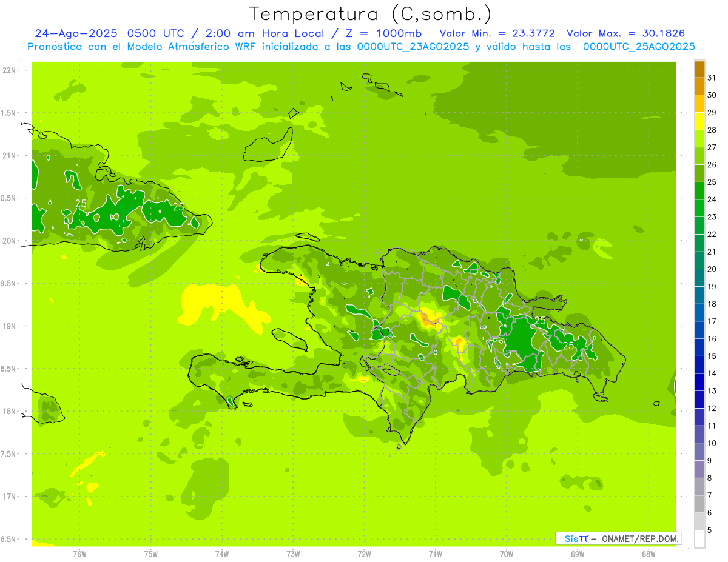Select the '17N' latitude axis label
This screenshot has width=728, height=562.
coord(8,497)
